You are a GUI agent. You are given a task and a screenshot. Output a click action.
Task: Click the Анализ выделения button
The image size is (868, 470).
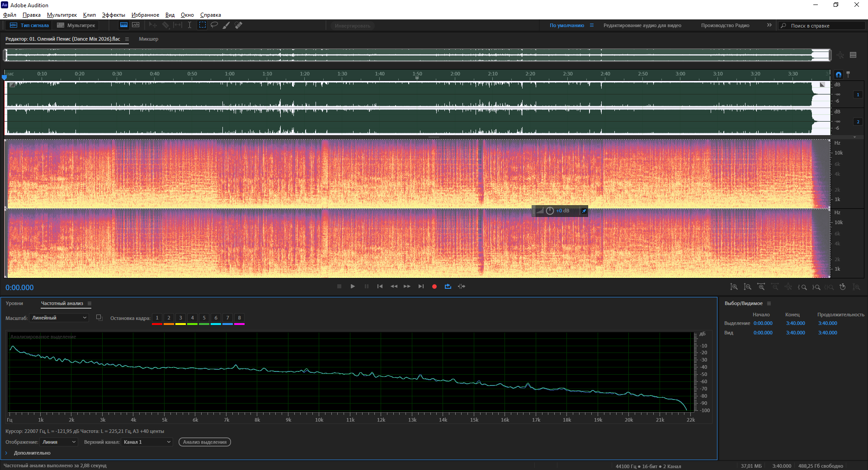pos(205,442)
